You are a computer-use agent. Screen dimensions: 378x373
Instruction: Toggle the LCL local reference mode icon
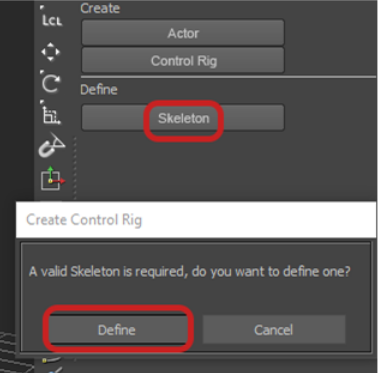pyautogui.click(x=52, y=19)
